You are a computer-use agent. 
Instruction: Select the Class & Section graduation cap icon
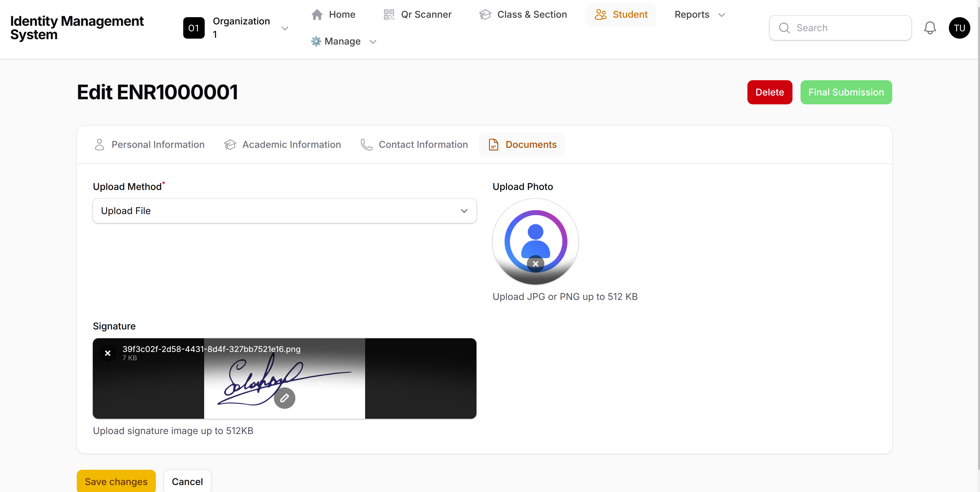pyautogui.click(x=485, y=14)
